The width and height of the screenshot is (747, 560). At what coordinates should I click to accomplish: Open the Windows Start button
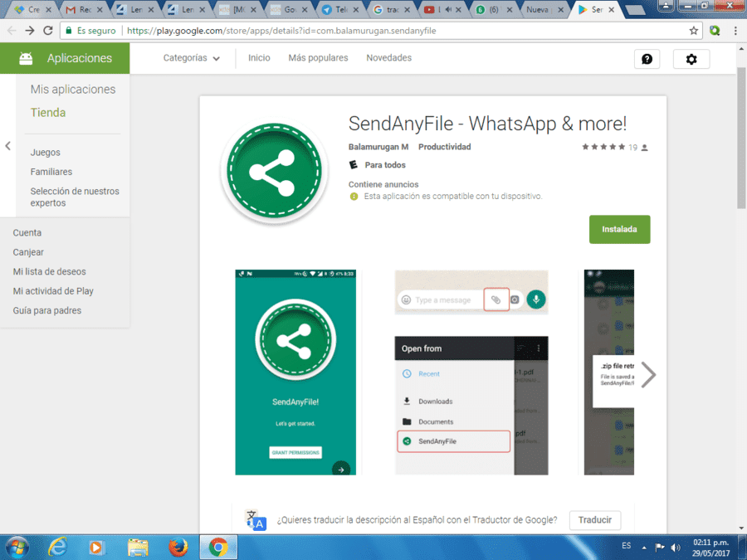(x=17, y=548)
